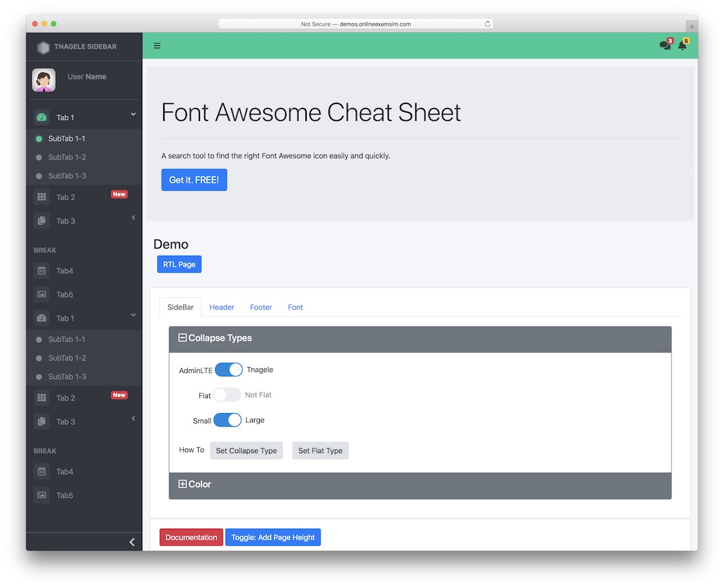Click the 'How To' label
The width and height of the screenshot is (724, 588).
192,450
